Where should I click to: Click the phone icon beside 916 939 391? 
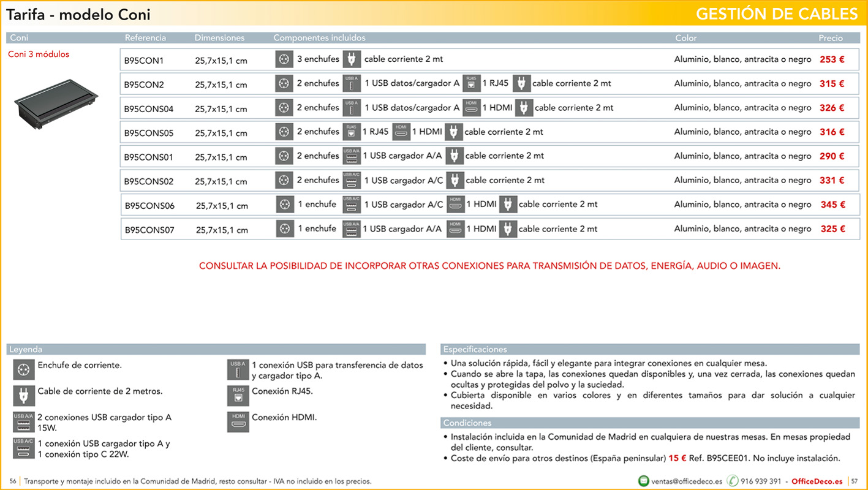click(733, 481)
